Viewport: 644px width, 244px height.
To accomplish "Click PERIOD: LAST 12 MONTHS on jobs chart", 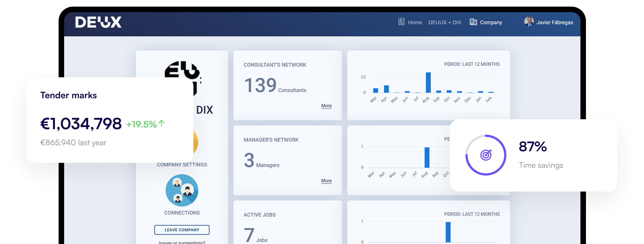I will [472, 214].
